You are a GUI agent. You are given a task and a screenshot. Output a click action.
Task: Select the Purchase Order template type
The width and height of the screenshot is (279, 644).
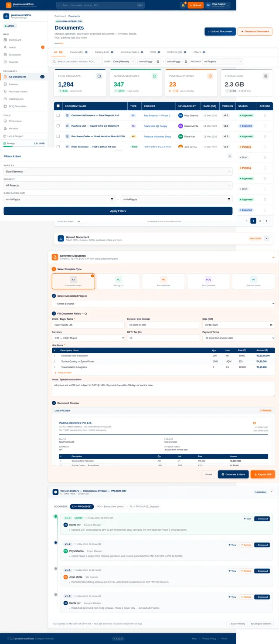[x=163, y=281]
